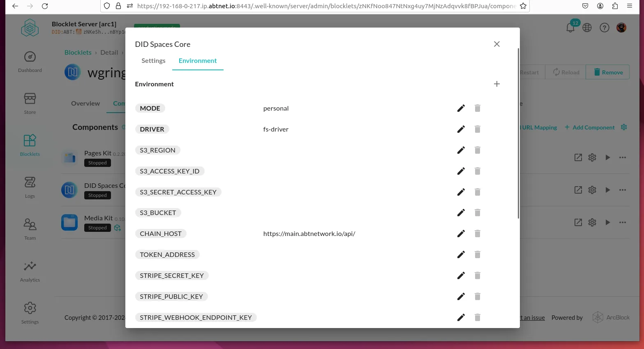Add a new environment variable
Viewport: 644px width, 349px height.
[497, 84]
